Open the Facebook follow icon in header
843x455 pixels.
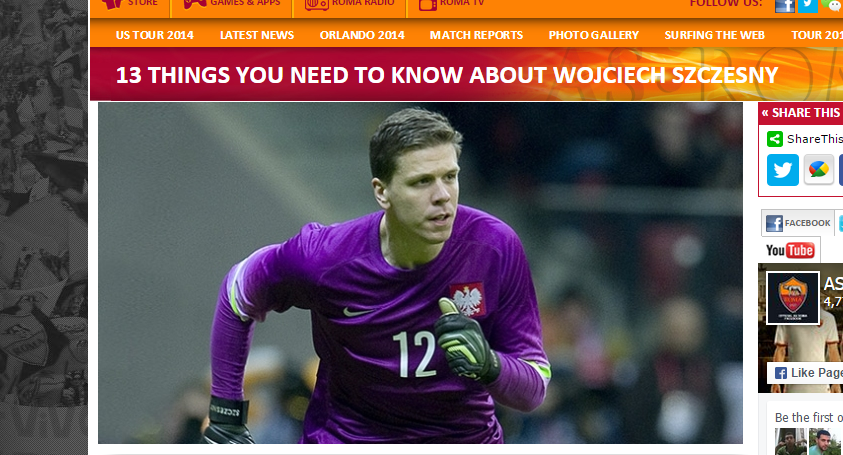pyautogui.click(x=784, y=5)
